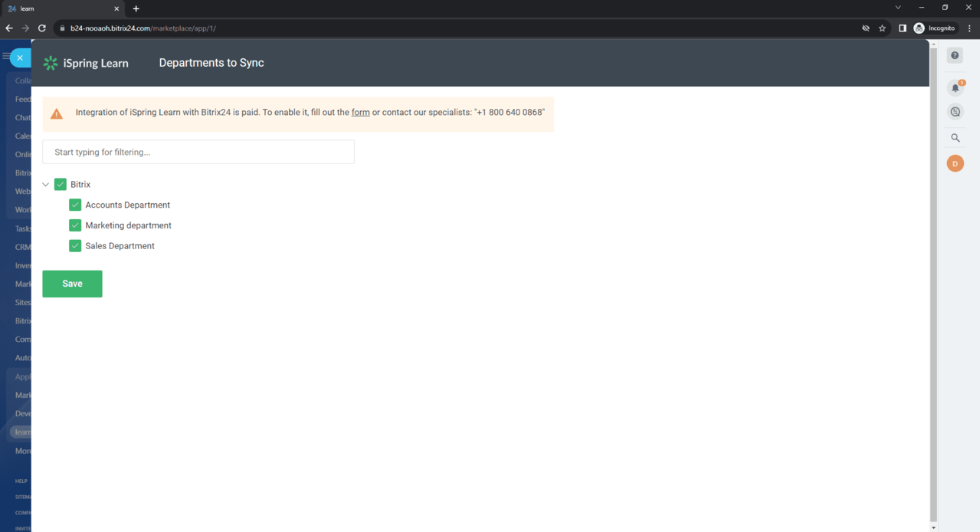Open the form link in the notice
The height and width of the screenshot is (532, 980).
pyautogui.click(x=360, y=113)
